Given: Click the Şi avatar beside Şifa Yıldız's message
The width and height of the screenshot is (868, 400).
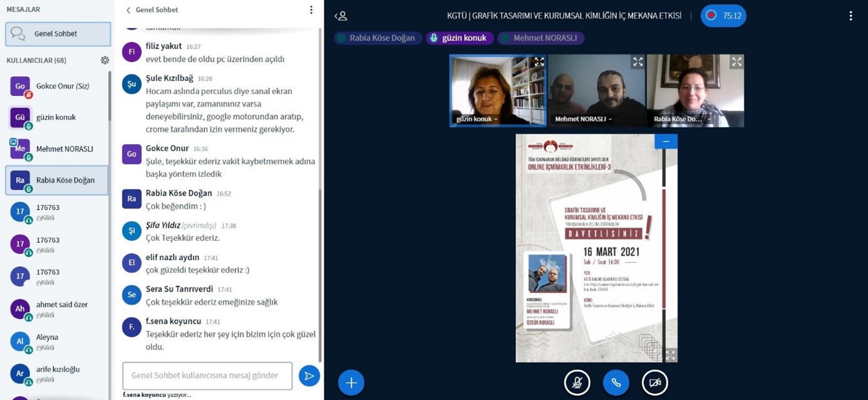Looking at the screenshot, I should tap(132, 231).
